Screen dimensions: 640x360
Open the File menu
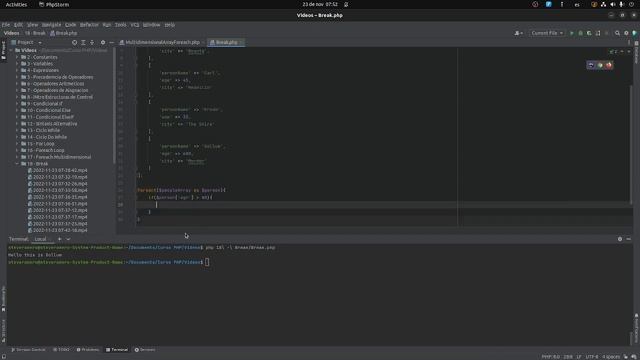(x=6, y=25)
